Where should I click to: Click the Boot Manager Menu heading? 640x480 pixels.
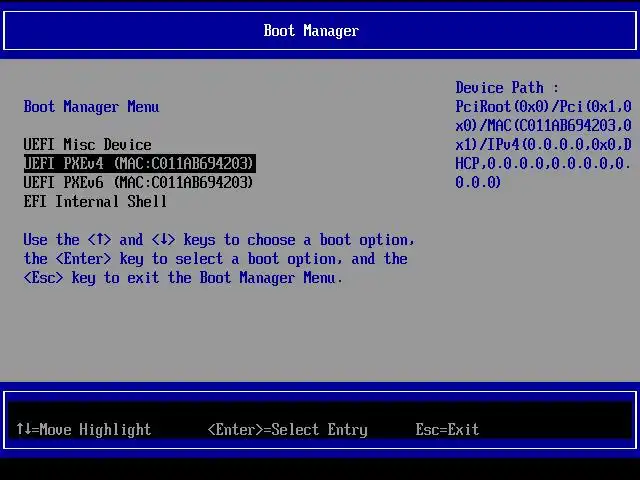click(x=91, y=107)
